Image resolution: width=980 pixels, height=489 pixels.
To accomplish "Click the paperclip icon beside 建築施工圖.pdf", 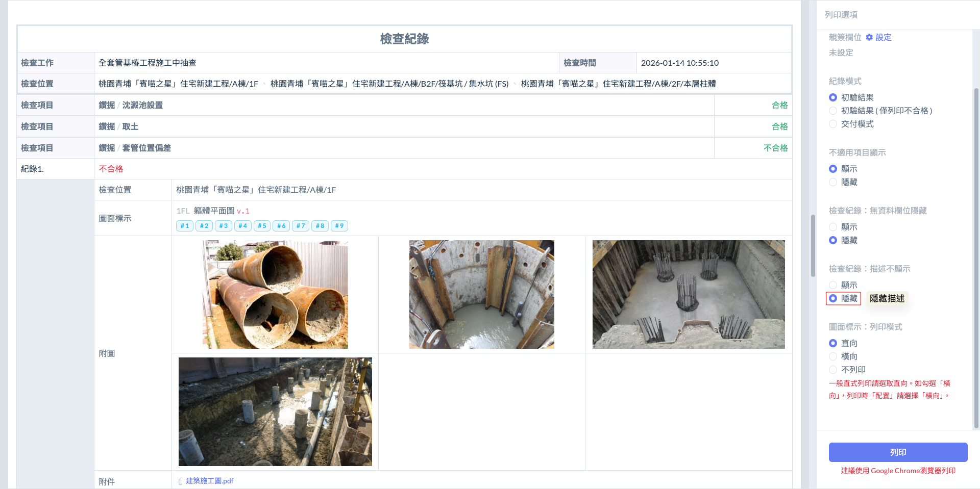I will (x=180, y=481).
